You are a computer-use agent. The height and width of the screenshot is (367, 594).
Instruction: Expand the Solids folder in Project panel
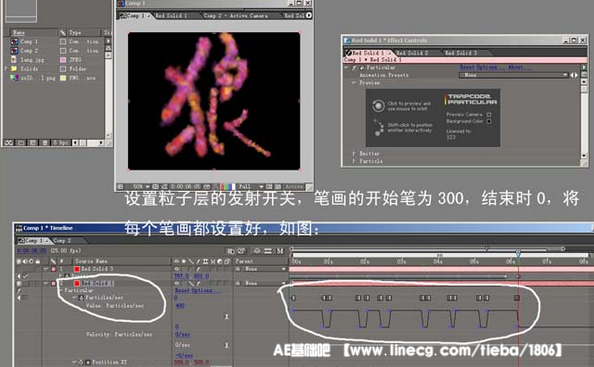coord(6,69)
